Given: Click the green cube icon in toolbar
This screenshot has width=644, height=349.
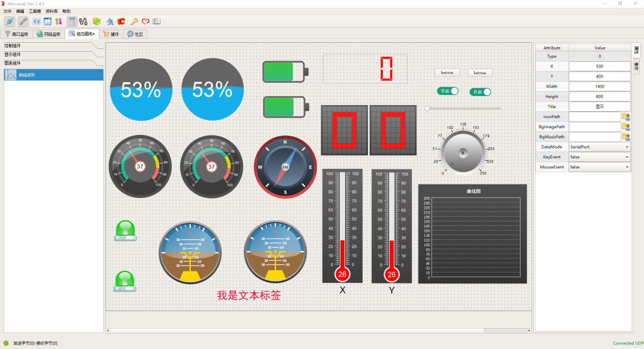Looking at the screenshot, I should point(97,21).
